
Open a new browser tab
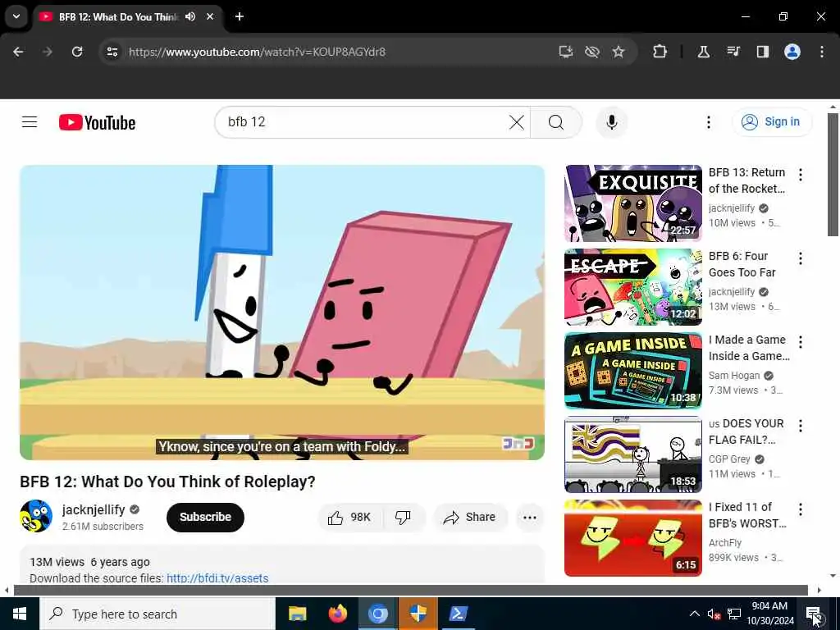pyautogui.click(x=240, y=16)
